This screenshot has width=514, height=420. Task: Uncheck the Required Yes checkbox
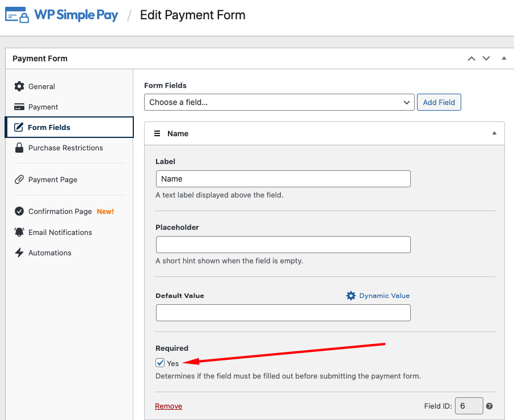(x=161, y=363)
